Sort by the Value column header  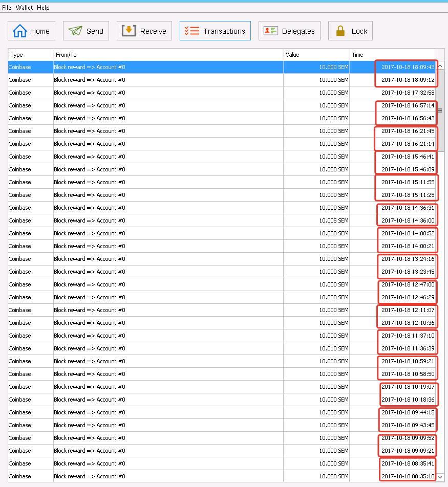[x=316, y=55]
